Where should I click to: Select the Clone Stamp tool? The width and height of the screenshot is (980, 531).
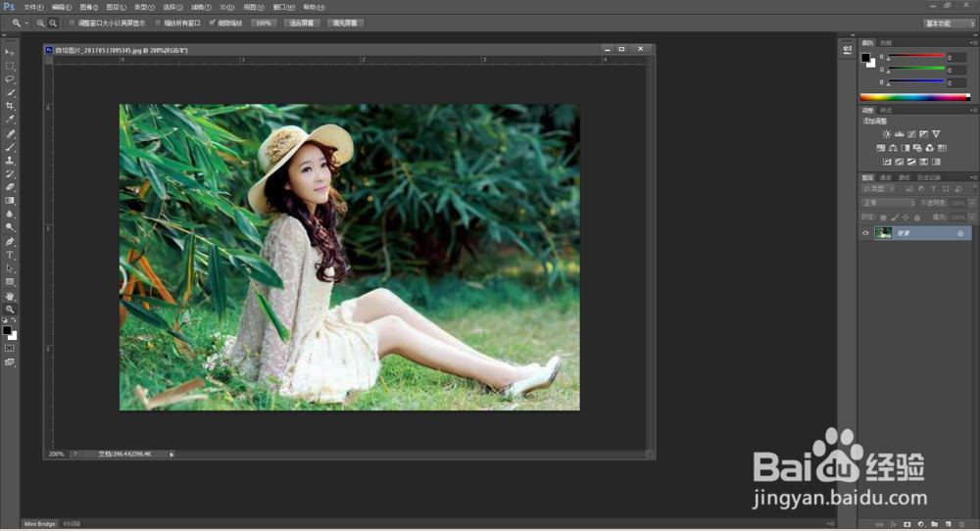click(x=10, y=161)
